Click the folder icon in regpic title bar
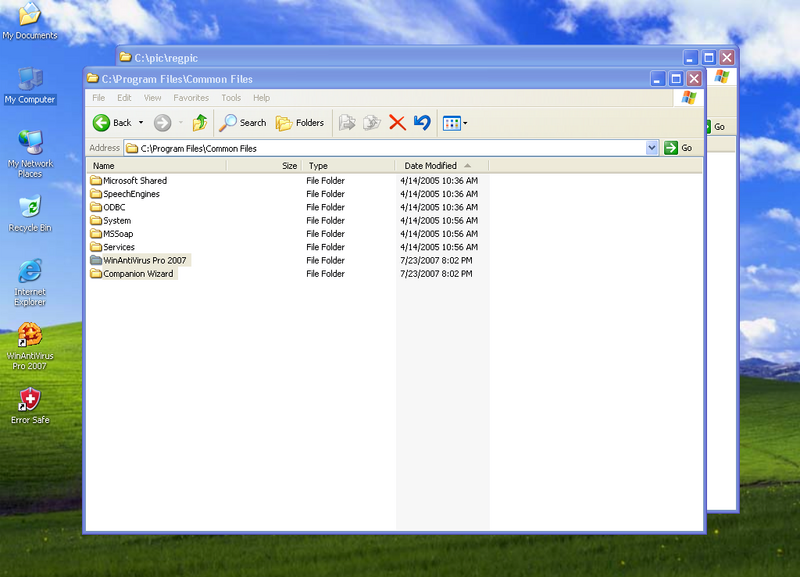Viewport: 800px width, 577px height. point(126,57)
